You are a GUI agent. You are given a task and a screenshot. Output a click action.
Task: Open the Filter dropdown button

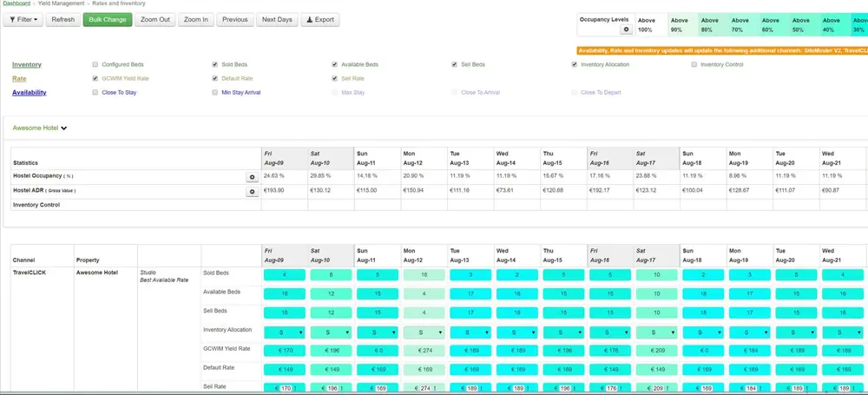(x=23, y=20)
